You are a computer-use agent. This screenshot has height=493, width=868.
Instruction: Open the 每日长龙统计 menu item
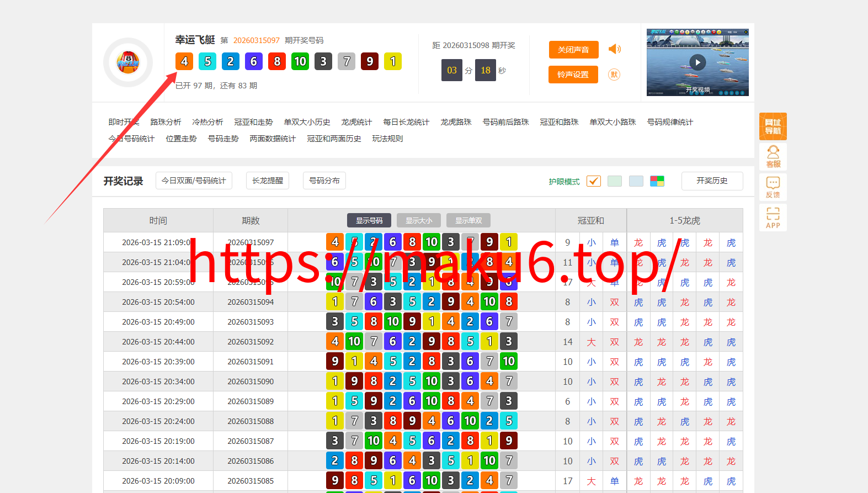pyautogui.click(x=406, y=122)
